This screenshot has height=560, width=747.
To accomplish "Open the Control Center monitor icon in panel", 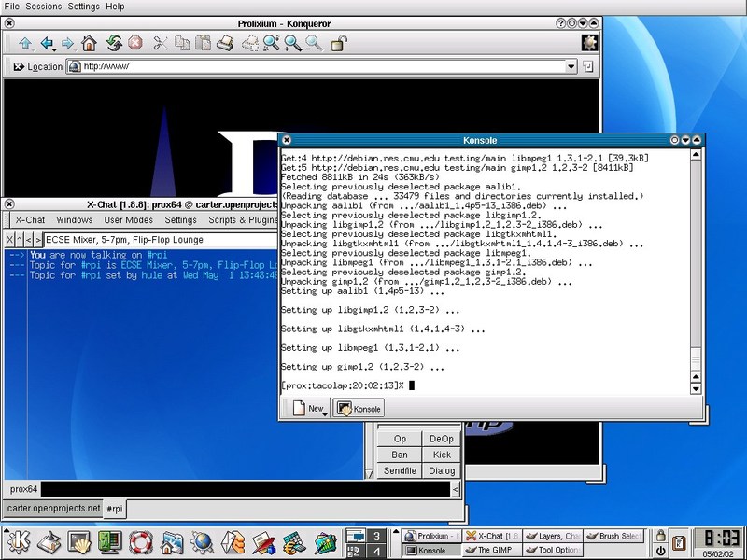I will (110, 542).
